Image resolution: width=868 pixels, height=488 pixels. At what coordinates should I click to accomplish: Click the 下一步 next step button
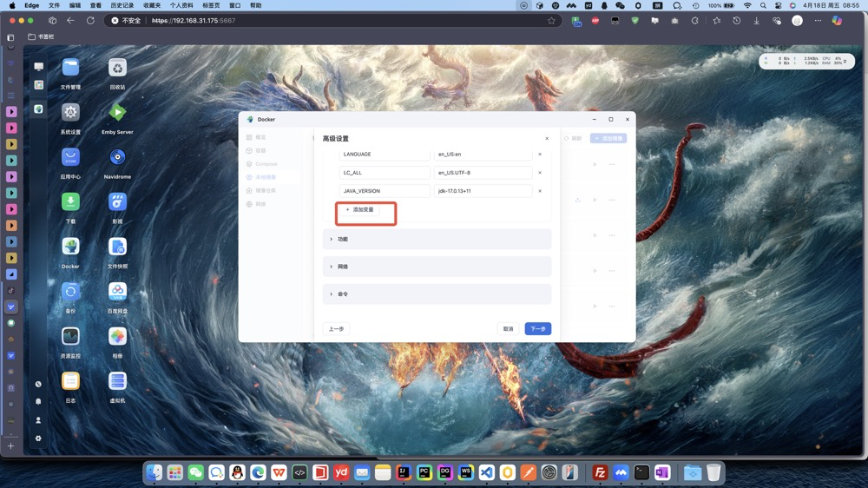click(x=538, y=329)
